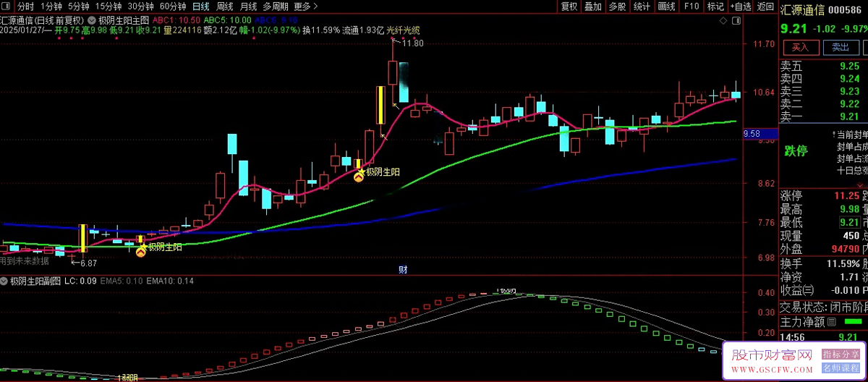Click the 卖二 price 9.22 row

point(823,103)
